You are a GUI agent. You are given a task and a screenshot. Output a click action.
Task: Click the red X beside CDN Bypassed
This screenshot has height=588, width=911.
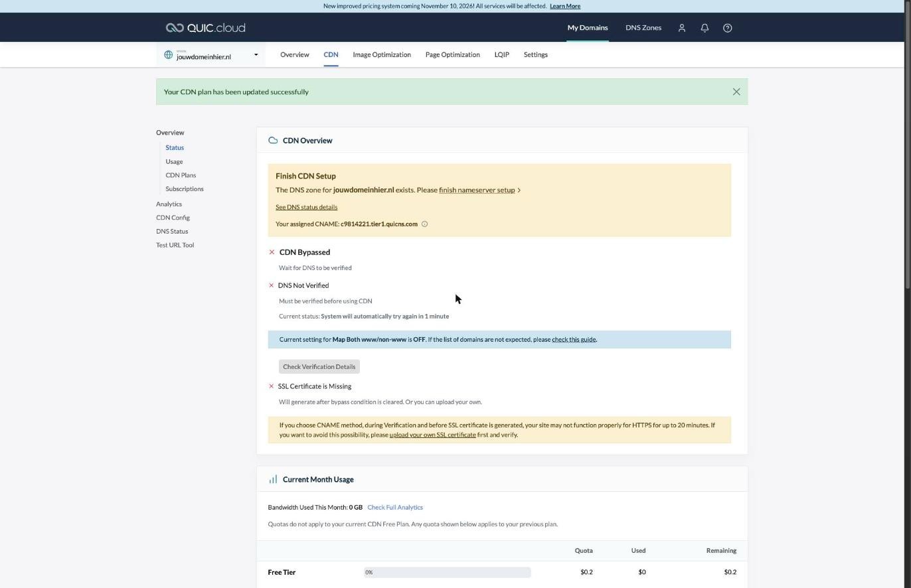click(x=272, y=252)
